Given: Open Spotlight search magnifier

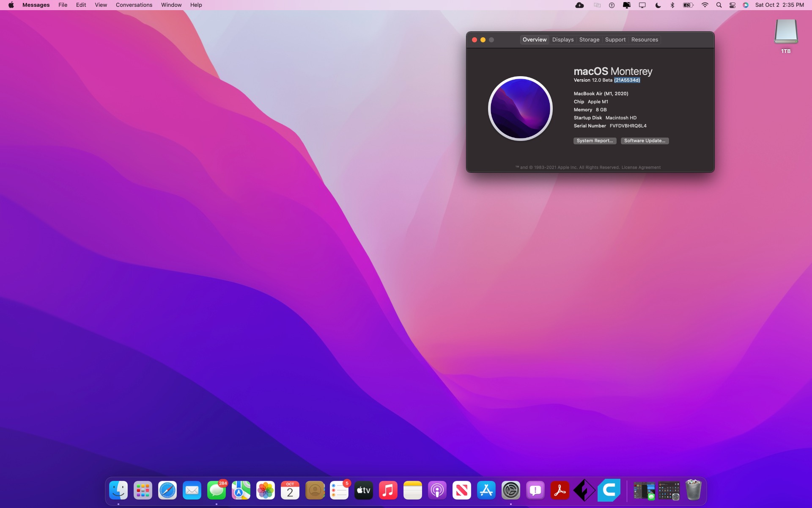Looking at the screenshot, I should point(719,5).
